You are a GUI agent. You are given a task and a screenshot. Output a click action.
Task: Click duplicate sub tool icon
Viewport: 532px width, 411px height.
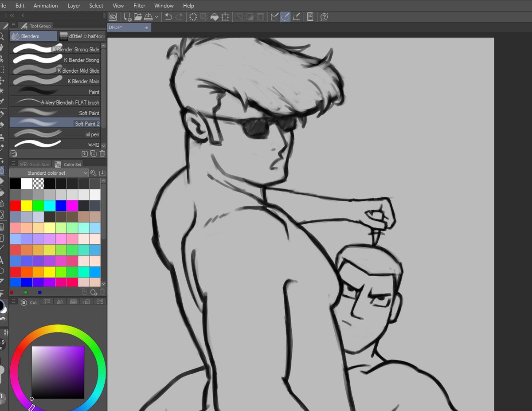click(94, 153)
